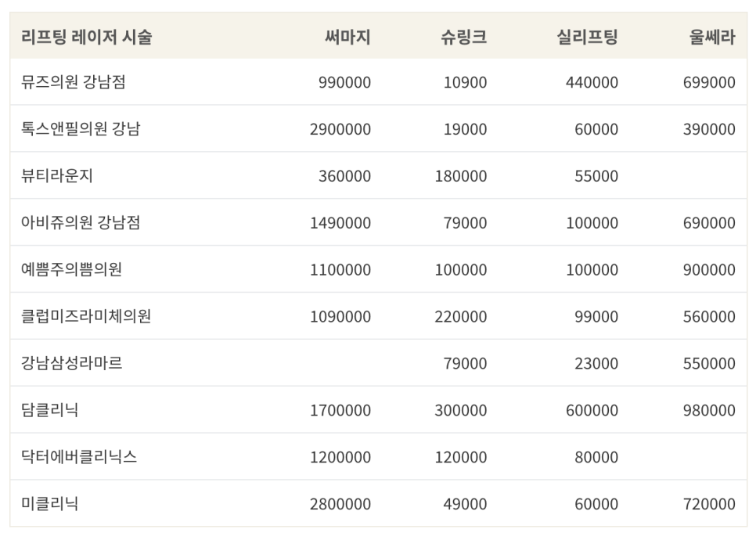Click the 톡스앤필의원 강남 clinic name
The height and width of the screenshot is (540, 756).
[x=81, y=128]
